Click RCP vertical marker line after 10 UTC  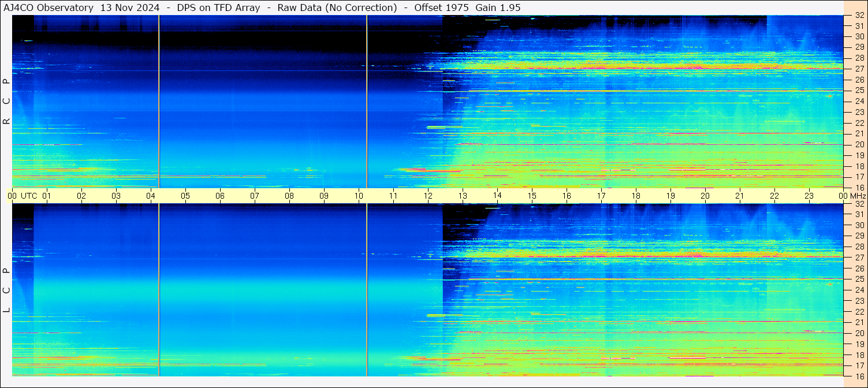367,102
